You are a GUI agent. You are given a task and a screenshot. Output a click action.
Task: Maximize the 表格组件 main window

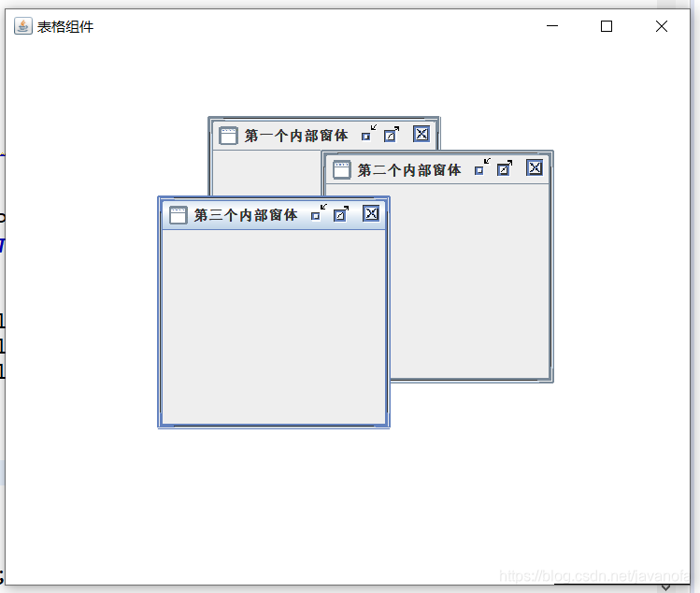pyautogui.click(x=607, y=26)
